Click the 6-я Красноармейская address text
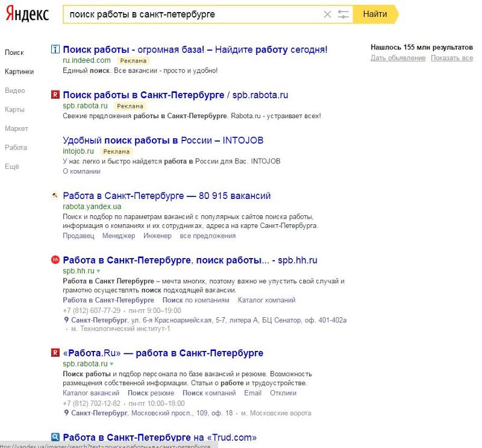Image resolution: width=482 pixels, height=448 pixels. click(208, 320)
